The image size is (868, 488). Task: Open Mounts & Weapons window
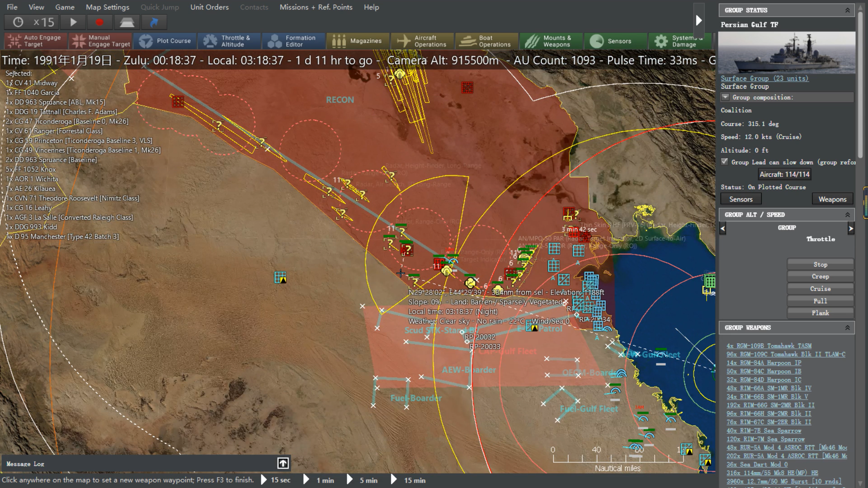(x=551, y=41)
